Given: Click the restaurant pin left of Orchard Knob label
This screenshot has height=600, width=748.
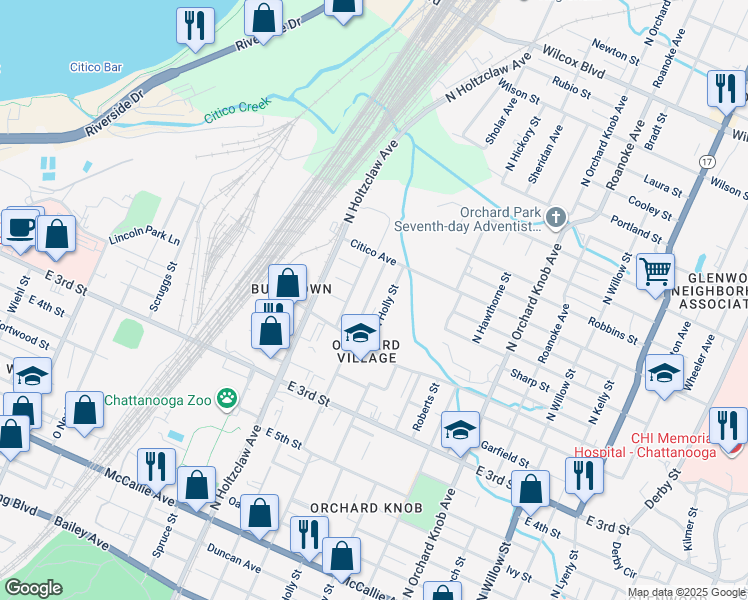Looking at the screenshot, I should pyautogui.click(x=309, y=537).
